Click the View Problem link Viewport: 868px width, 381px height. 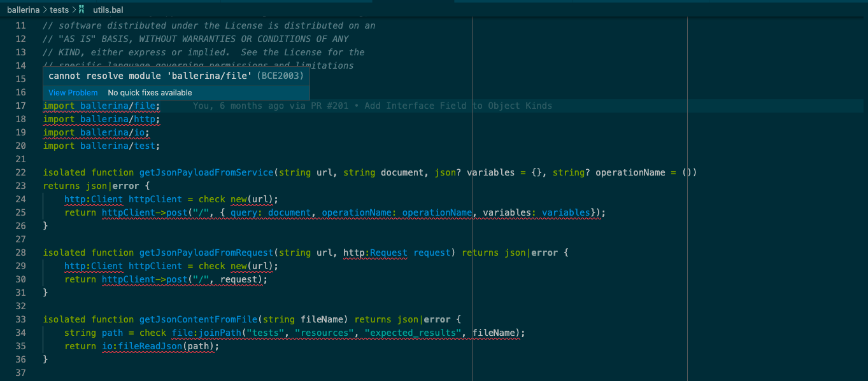coord(73,92)
